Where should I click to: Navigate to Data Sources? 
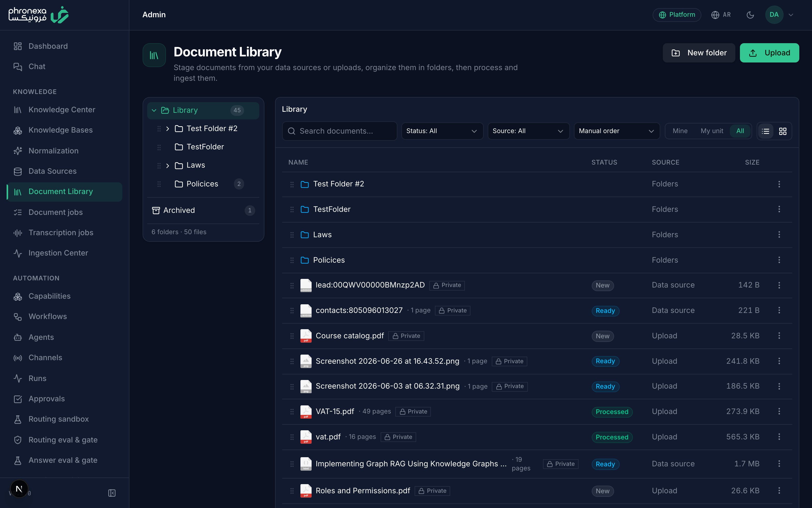click(64, 171)
